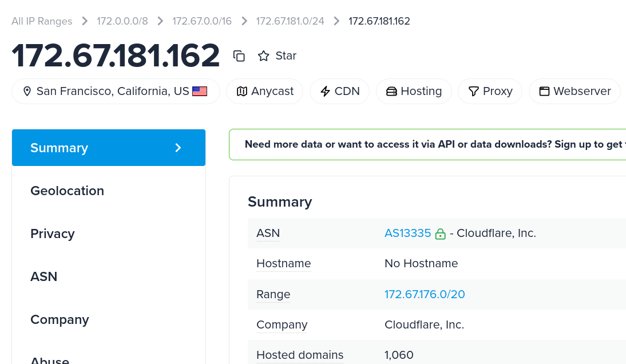
Task: Click the location pin icon in the San Francisco tag
Action: tap(27, 92)
